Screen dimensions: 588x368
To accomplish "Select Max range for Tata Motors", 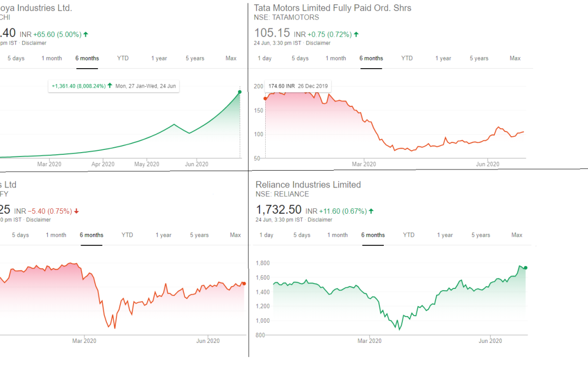I will pos(515,58).
